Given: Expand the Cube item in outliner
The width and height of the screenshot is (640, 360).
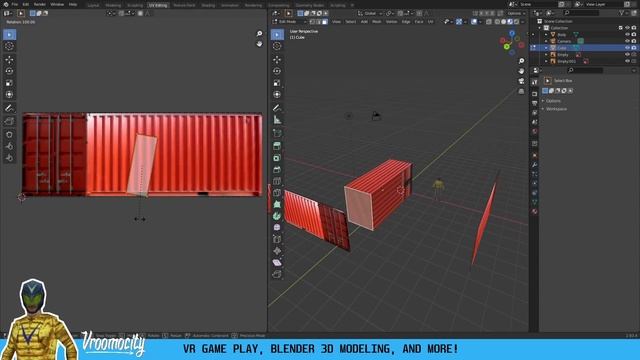Looking at the screenshot, I should [547, 48].
